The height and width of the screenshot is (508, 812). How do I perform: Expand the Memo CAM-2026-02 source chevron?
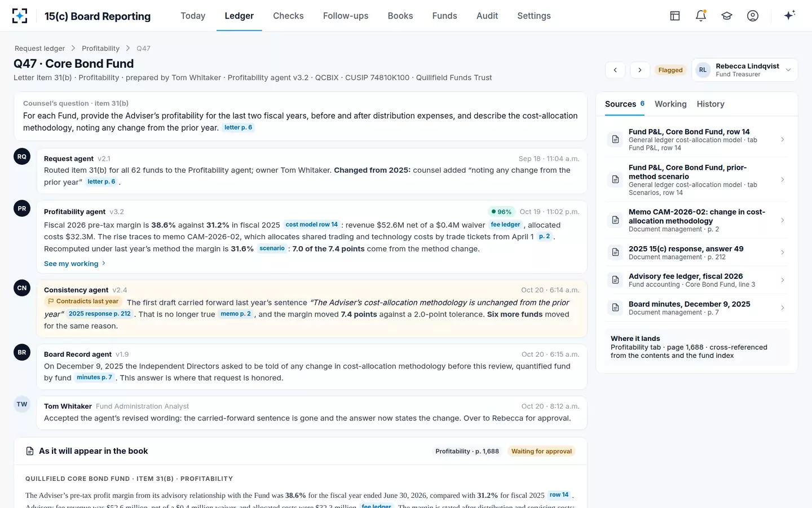pos(783,220)
